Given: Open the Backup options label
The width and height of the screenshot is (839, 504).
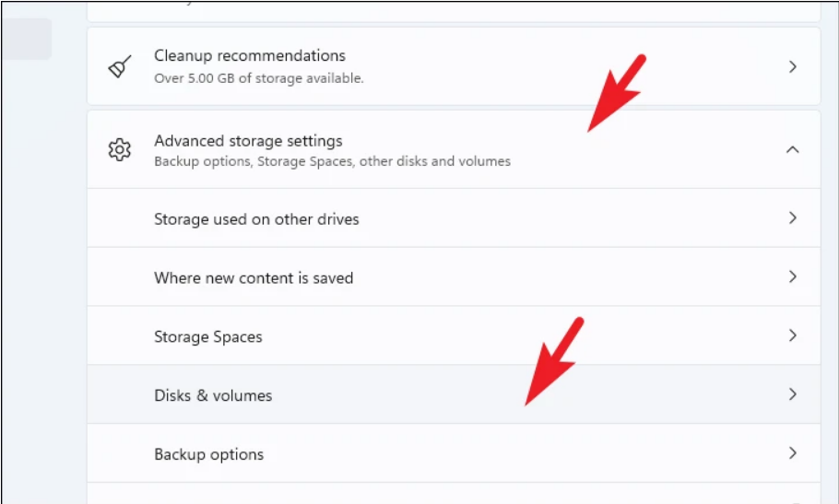Looking at the screenshot, I should pyautogui.click(x=209, y=455).
